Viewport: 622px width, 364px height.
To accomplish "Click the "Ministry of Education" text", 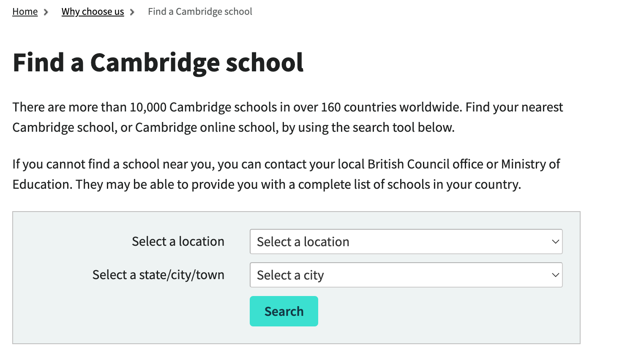I will click(530, 164).
